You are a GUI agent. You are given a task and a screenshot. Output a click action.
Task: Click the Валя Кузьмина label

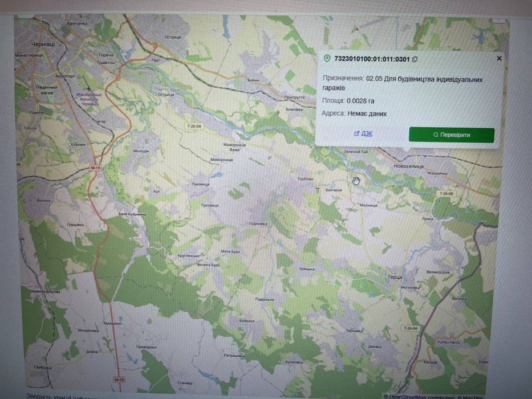(132, 214)
